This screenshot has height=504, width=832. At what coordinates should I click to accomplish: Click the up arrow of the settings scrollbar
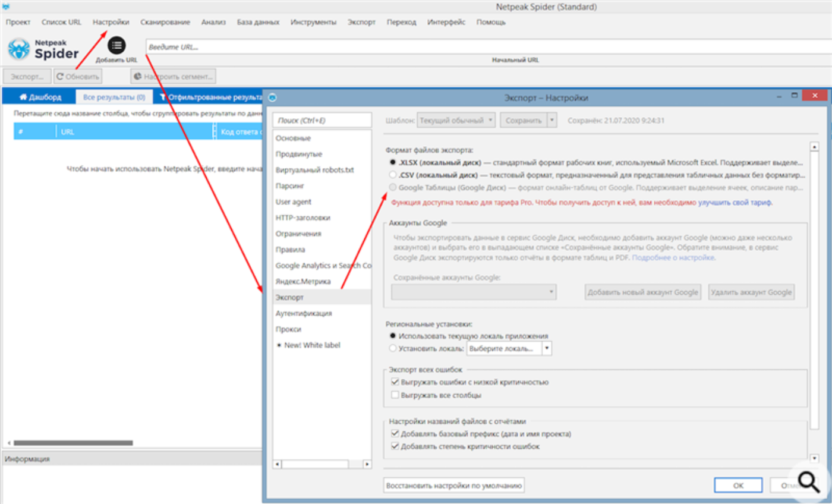tap(815, 146)
